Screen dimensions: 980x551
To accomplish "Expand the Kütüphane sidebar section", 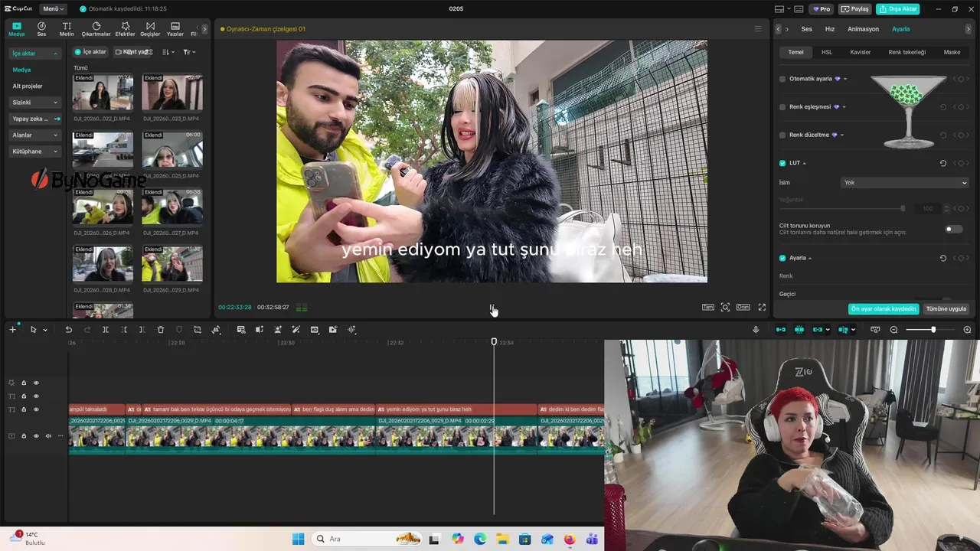I will click(x=35, y=152).
